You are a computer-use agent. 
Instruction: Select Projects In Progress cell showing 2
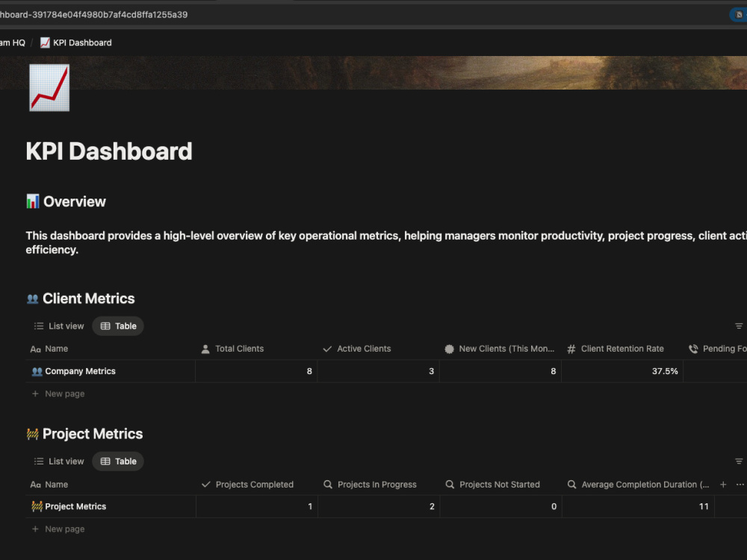pyautogui.click(x=378, y=507)
